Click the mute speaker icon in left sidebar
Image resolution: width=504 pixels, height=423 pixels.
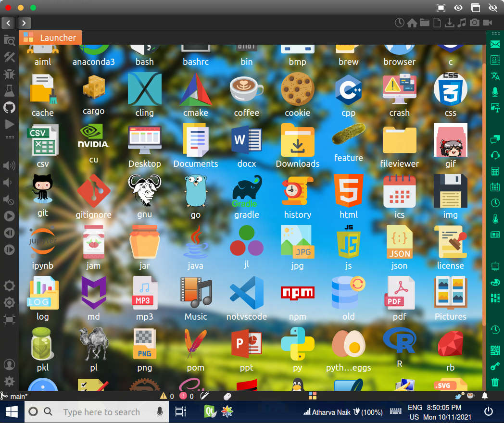pos(9,200)
